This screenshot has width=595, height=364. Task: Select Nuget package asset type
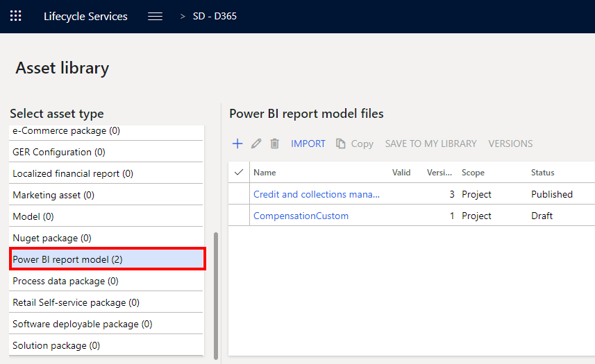pyautogui.click(x=106, y=238)
